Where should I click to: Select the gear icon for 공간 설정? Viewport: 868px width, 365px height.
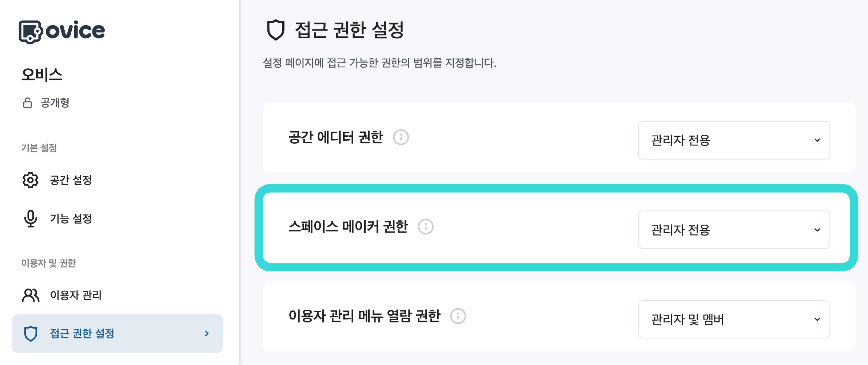click(x=30, y=180)
